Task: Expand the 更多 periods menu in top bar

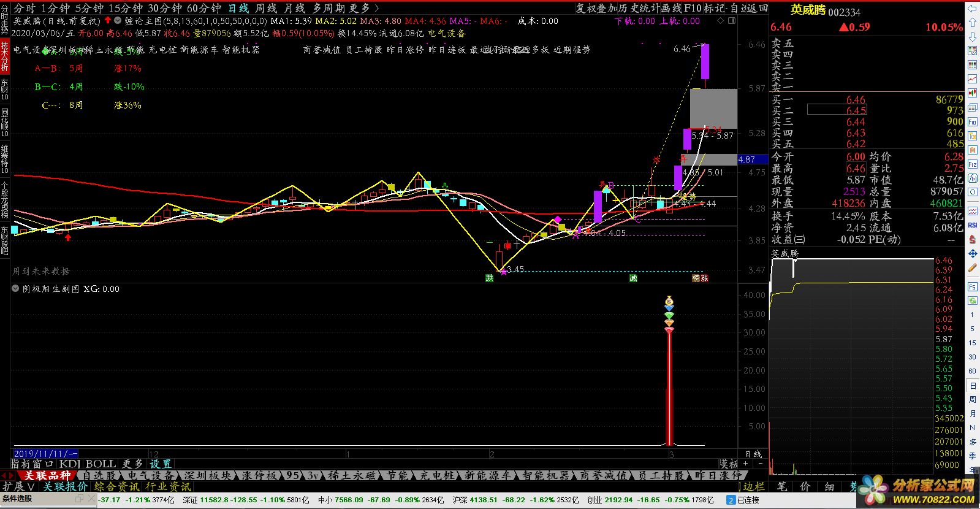Action: click(x=365, y=8)
